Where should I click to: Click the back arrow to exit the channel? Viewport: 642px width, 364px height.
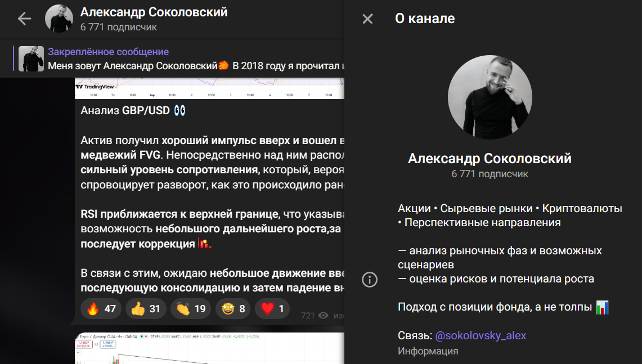24,18
